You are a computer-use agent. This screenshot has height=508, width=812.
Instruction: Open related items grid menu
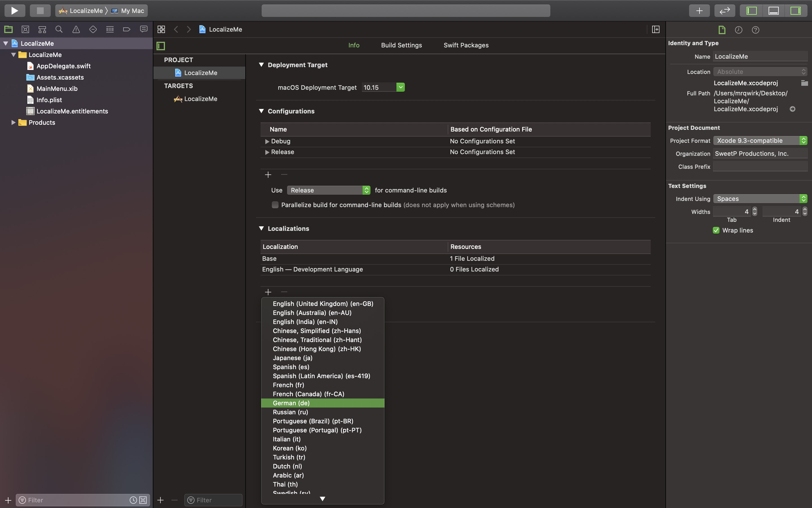coord(161,30)
